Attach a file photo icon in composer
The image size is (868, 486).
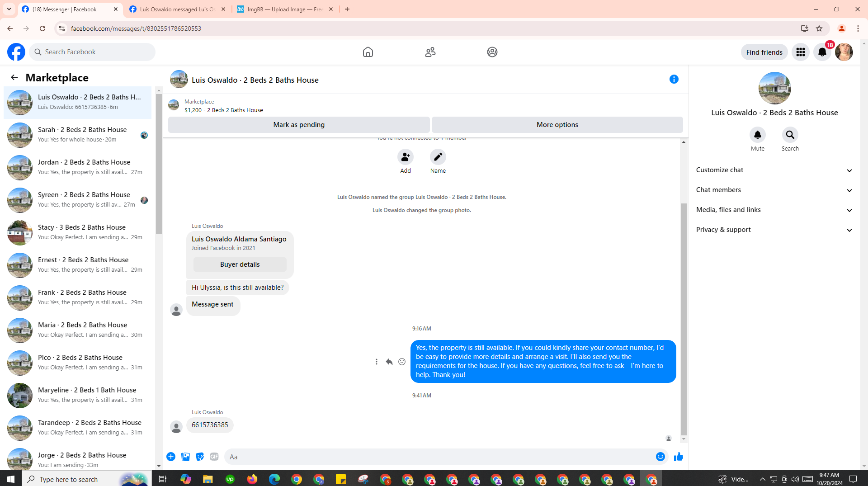click(x=185, y=457)
